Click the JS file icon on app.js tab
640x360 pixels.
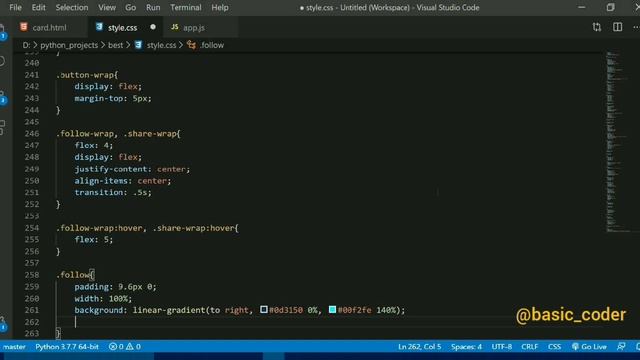[175, 27]
